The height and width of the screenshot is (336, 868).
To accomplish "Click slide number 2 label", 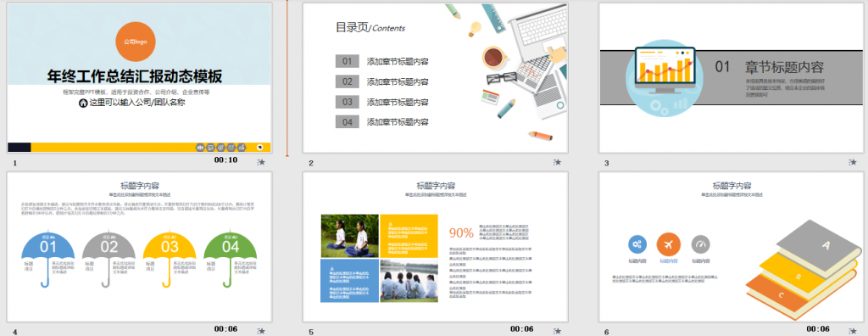I will 311,164.
